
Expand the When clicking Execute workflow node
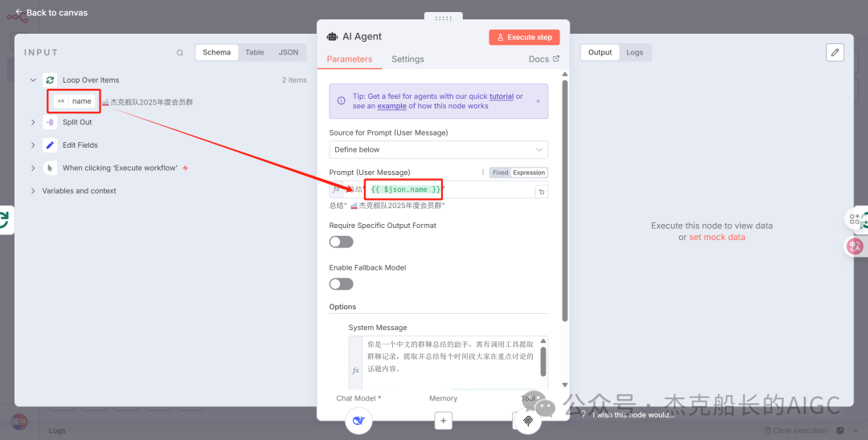(33, 168)
